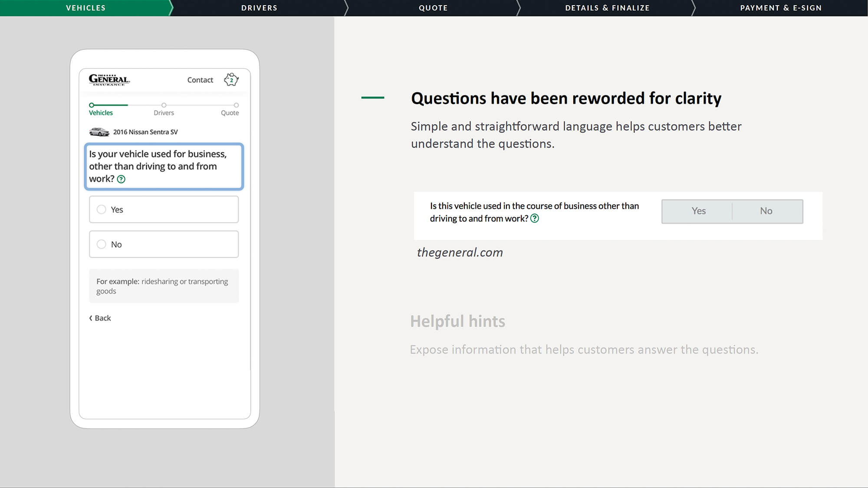
Task: Open Payment & E-Sign stage
Action: [x=780, y=8]
